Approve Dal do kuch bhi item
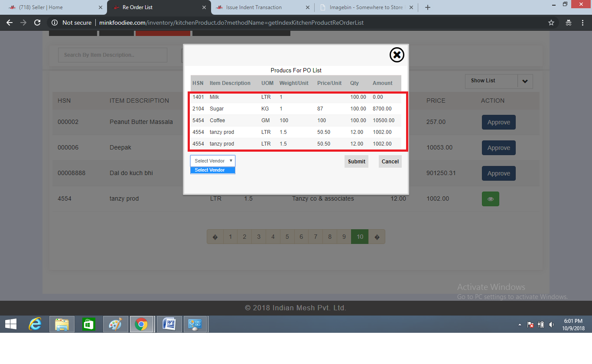Screen dimensions: 592x364 pos(498,173)
